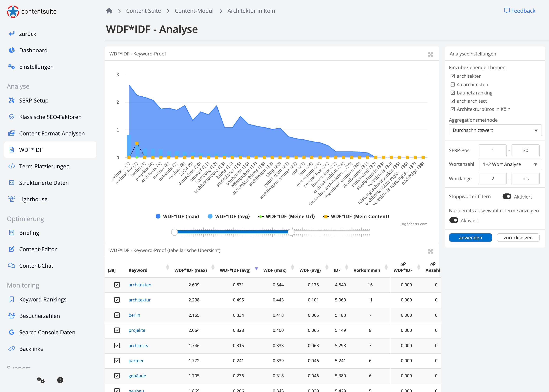Viewport: 549px width, 392px height.
Task: Expand the Keyword-Proof chart to fullscreen
Action: [x=430, y=54]
